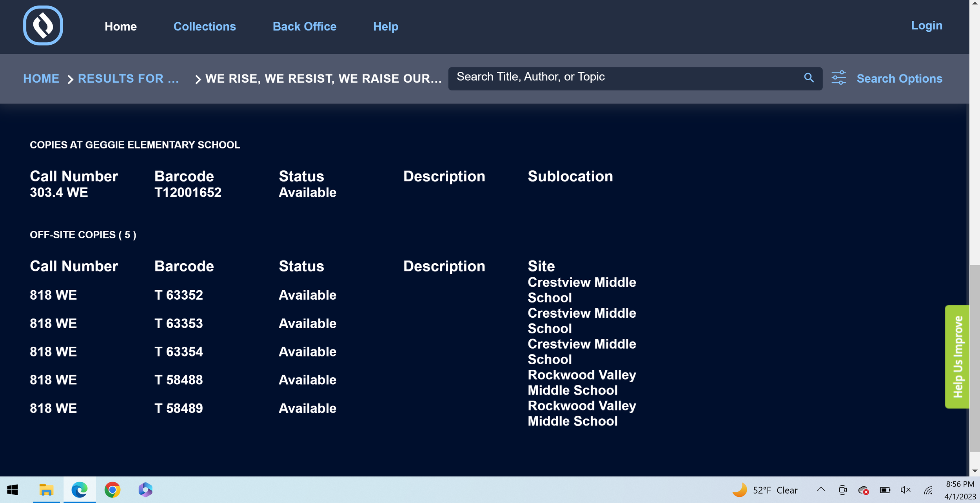980x503 pixels.
Task: Click the Help Us Improve tab
Action: pos(957,356)
